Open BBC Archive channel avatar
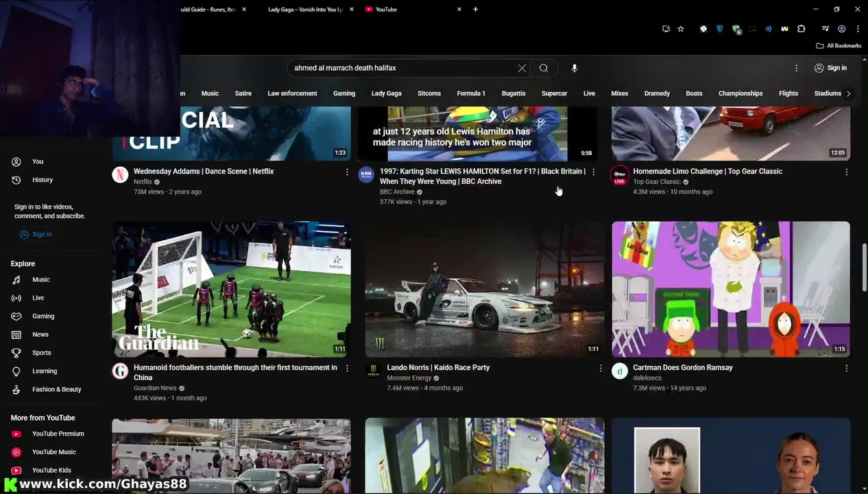This screenshot has width=868, height=494. pos(366,175)
